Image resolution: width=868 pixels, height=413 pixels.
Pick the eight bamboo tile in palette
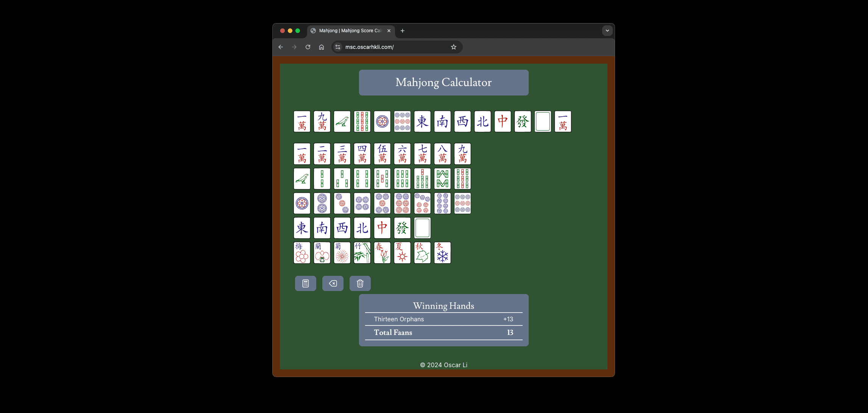pos(442,179)
